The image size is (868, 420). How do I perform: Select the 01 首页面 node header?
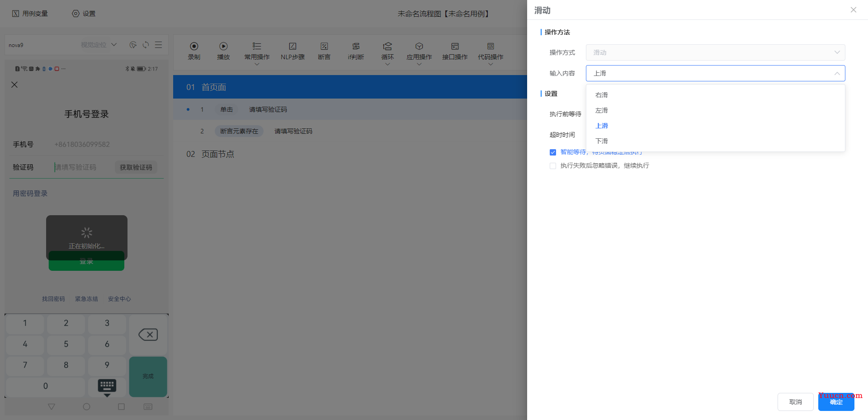350,87
